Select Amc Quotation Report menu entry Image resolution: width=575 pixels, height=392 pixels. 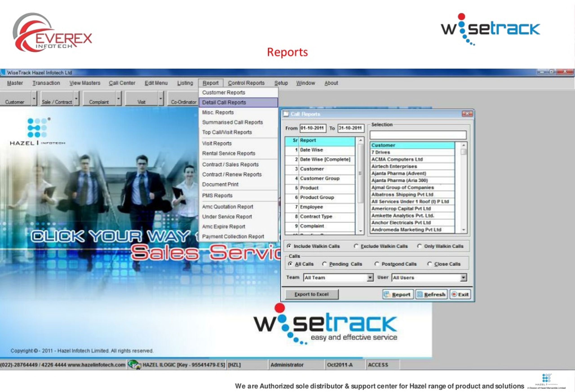click(238, 207)
